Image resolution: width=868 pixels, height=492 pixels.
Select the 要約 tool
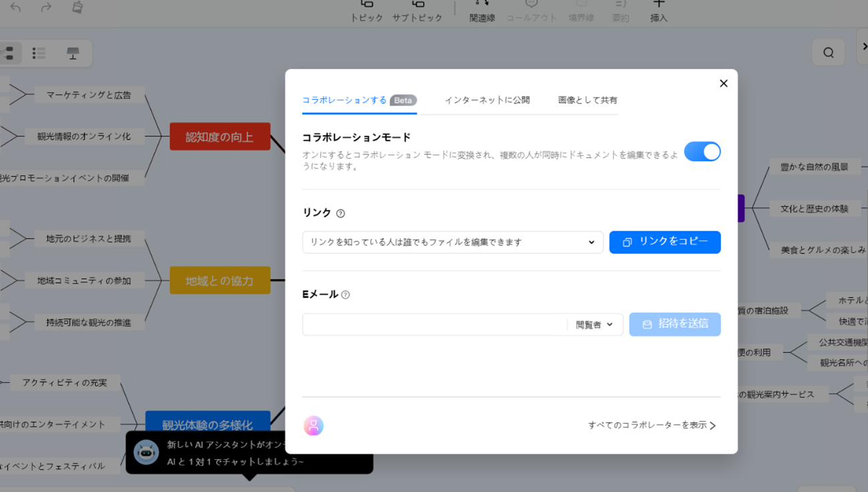tap(621, 11)
